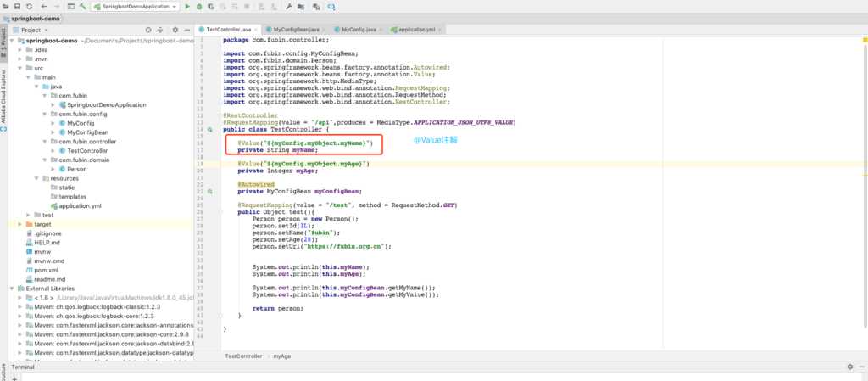Open Terminal panel gear options
The image size is (868, 381).
(849, 367)
